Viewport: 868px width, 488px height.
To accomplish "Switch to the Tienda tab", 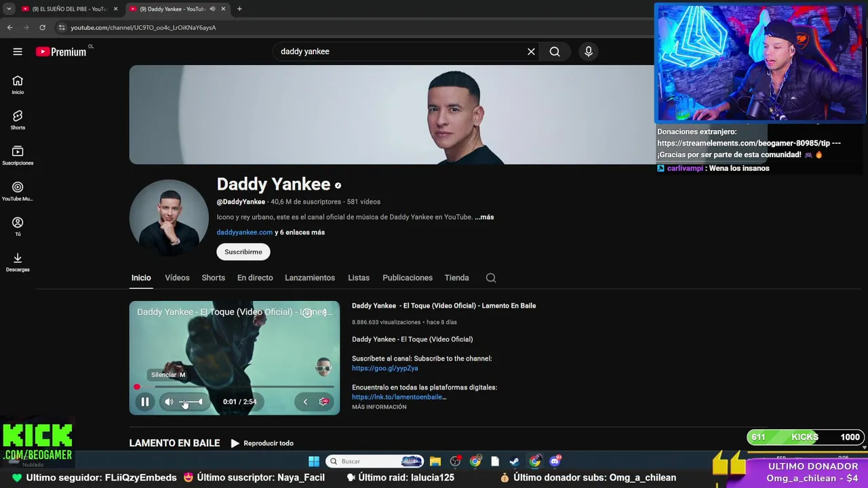I will pos(456,278).
